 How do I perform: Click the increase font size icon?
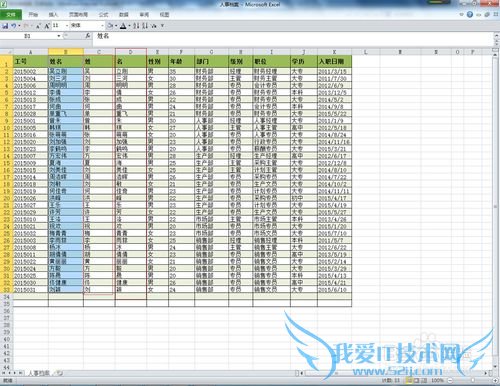click(x=47, y=26)
